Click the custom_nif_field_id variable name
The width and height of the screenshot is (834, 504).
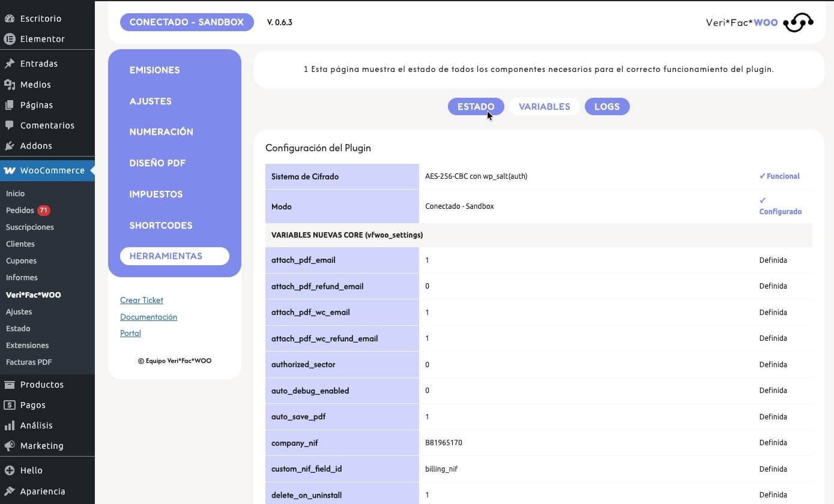click(307, 469)
